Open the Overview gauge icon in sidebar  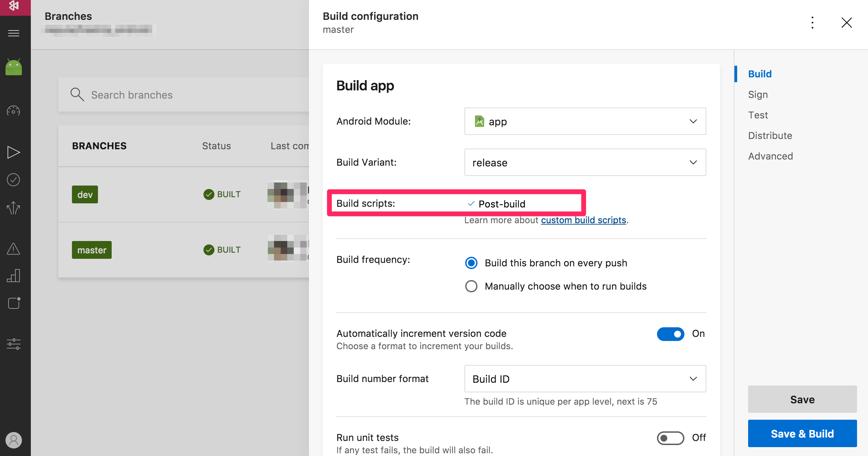tap(14, 111)
